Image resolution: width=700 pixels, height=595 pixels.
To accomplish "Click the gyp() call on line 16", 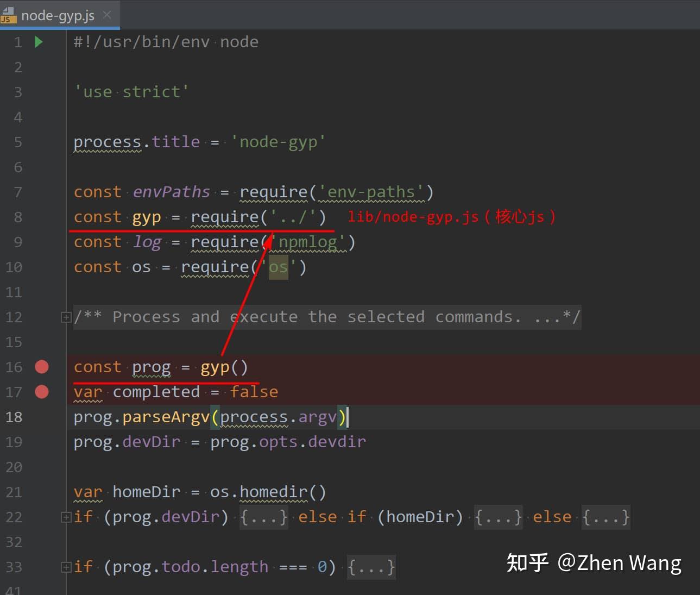I will (223, 367).
